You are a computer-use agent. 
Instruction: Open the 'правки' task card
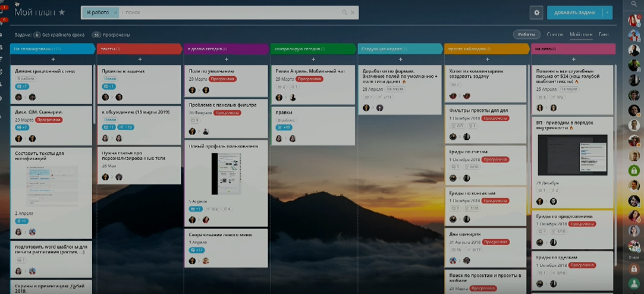click(284, 112)
